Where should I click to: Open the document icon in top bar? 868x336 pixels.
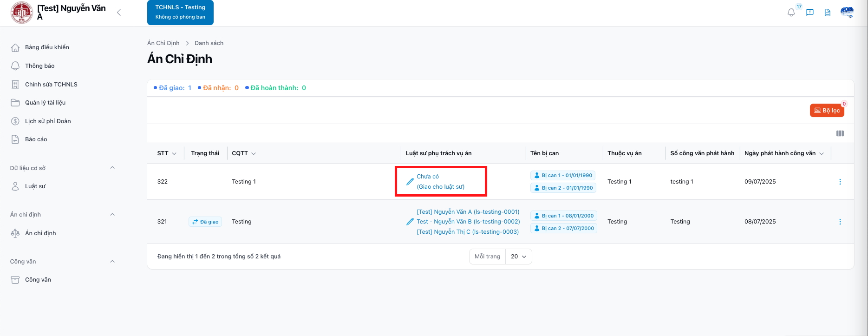(x=828, y=13)
